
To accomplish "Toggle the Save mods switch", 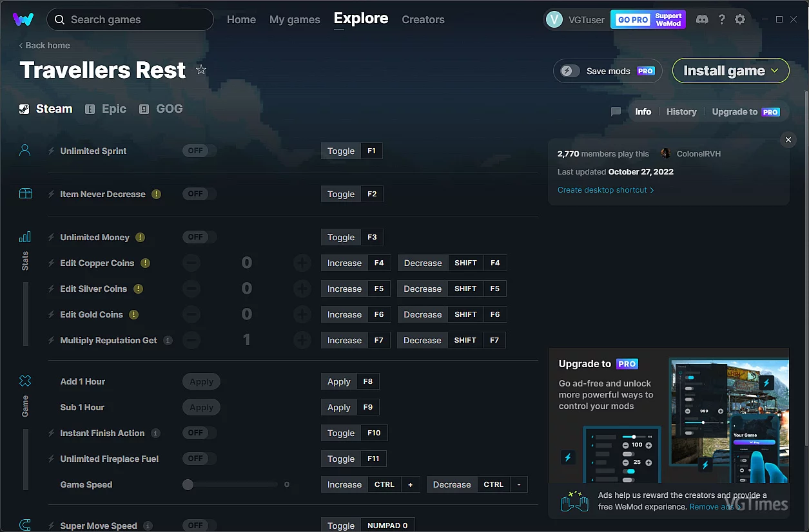I will [x=570, y=71].
